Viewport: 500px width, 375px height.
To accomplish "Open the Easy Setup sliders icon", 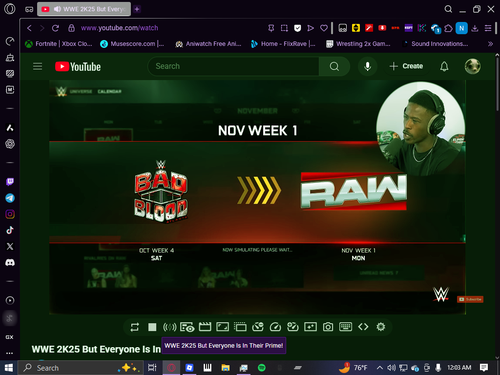I will coord(488,28).
